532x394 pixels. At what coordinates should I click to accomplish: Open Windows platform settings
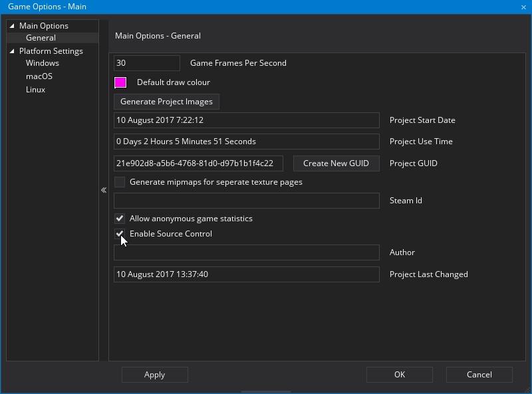(43, 63)
